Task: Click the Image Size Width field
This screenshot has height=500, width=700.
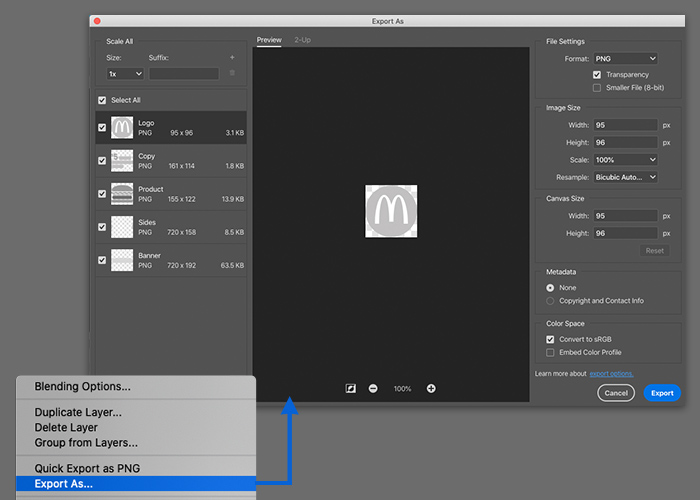Action: pos(625,125)
